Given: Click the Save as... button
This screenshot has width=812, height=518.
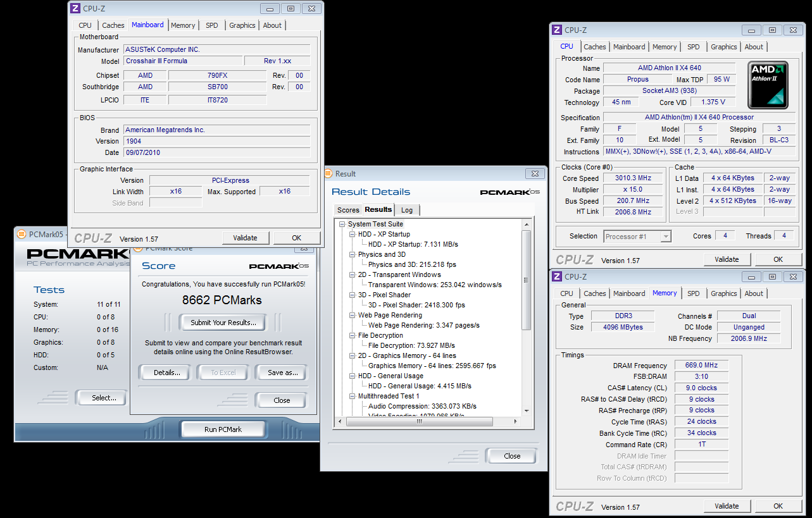Looking at the screenshot, I should pyautogui.click(x=283, y=373).
